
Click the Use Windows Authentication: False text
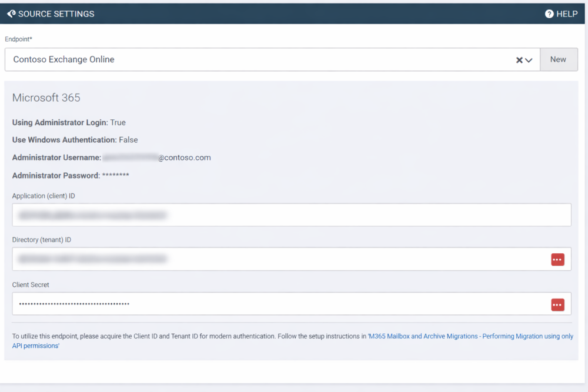point(75,140)
